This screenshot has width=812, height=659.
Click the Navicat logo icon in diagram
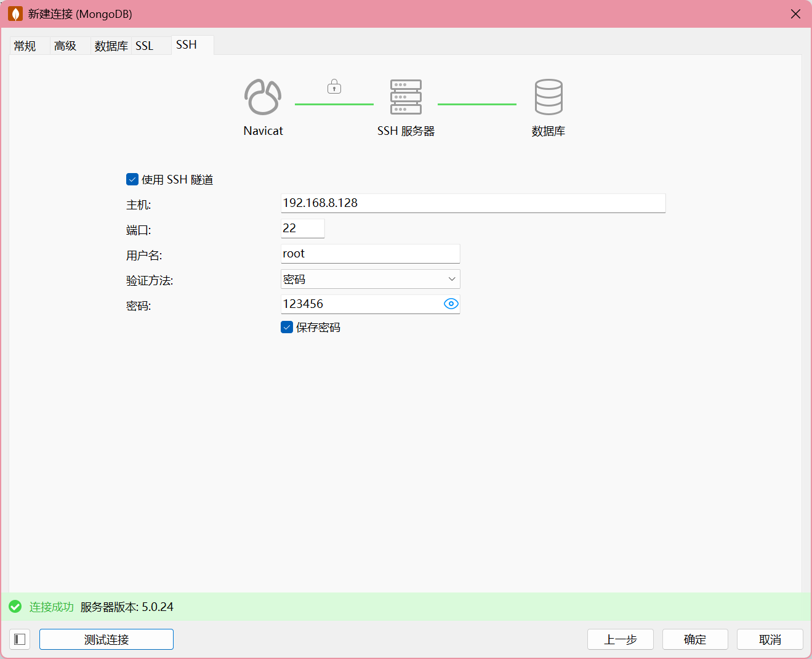pyautogui.click(x=263, y=97)
